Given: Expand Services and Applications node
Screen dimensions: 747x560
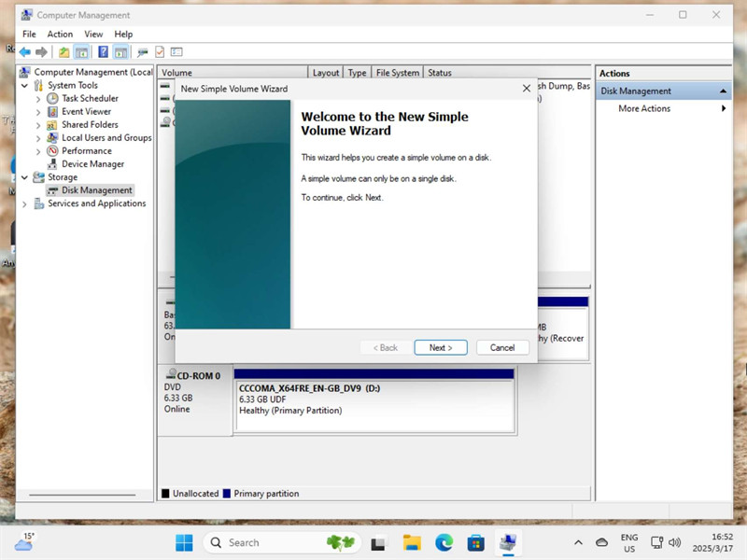Looking at the screenshot, I should pos(25,203).
